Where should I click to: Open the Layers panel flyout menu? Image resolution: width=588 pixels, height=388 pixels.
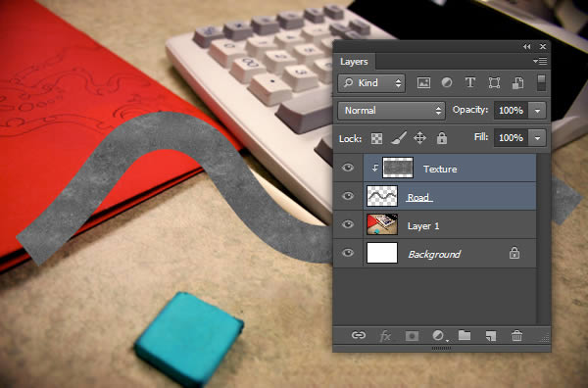(x=540, y=61)
